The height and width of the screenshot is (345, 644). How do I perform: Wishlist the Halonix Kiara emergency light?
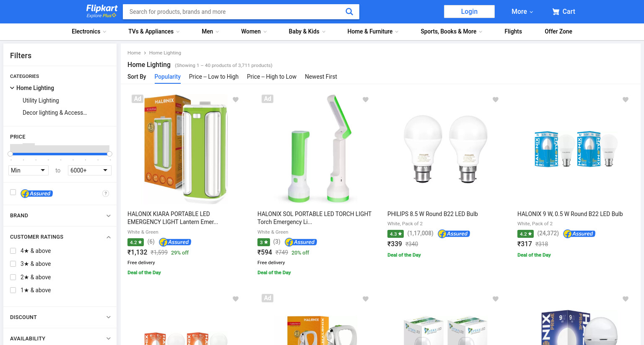(x=236, y=100)
